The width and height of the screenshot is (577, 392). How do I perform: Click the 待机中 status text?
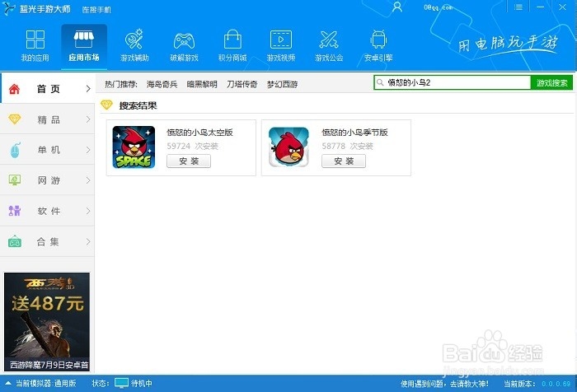coord(142,384)
